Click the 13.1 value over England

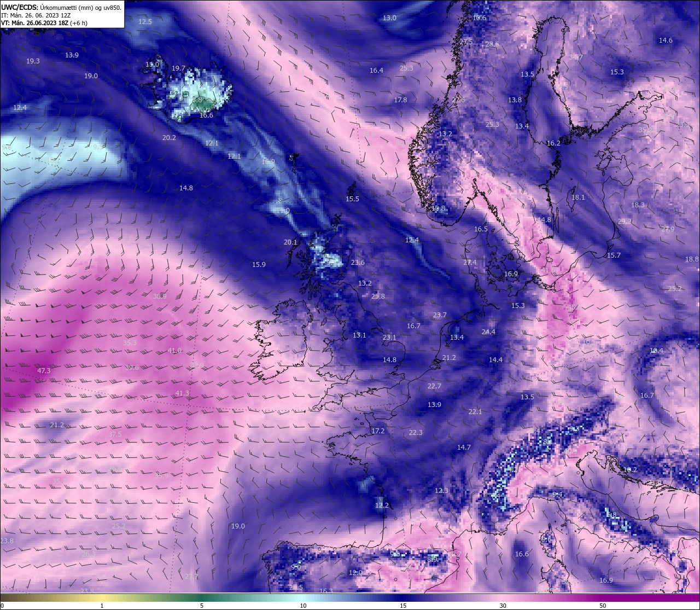pyautogui.click(x=359, y=335)
